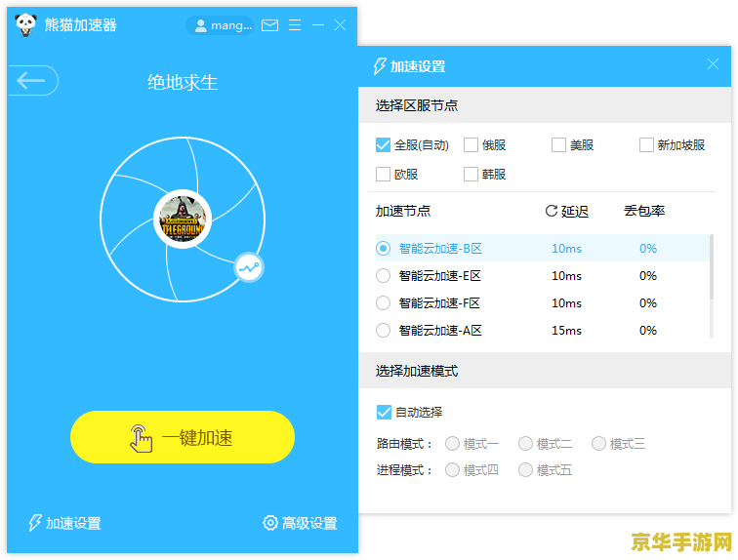Open the mang... user account badge
Image resolution: width=738 pixels, height=560 pixels.
coord(220,25)
